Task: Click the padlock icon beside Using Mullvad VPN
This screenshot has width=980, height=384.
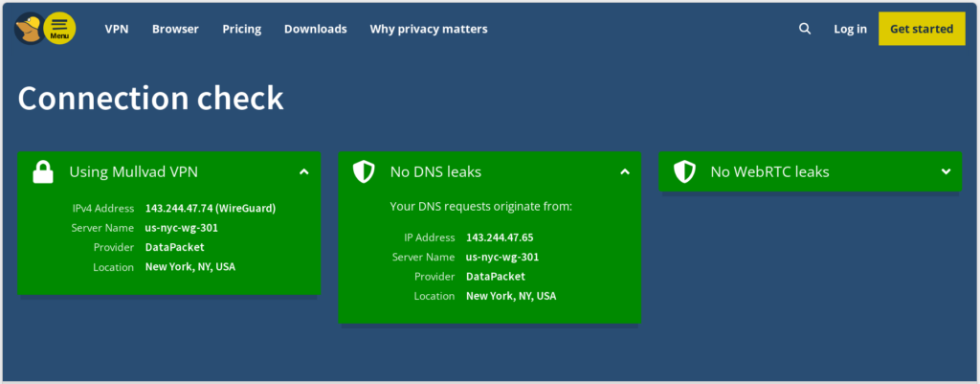Action: click(43, 172)
